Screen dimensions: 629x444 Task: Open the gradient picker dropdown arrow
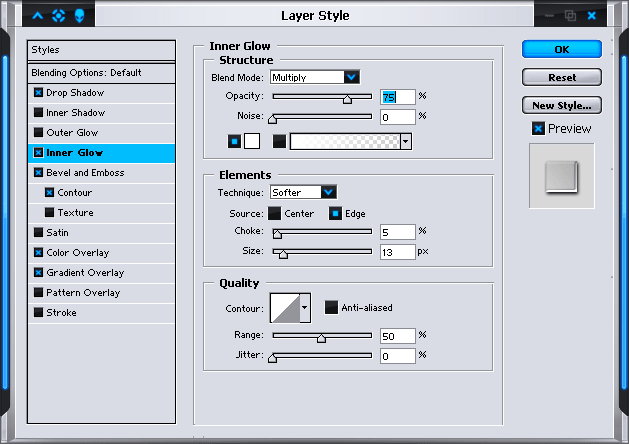point(406,141)
